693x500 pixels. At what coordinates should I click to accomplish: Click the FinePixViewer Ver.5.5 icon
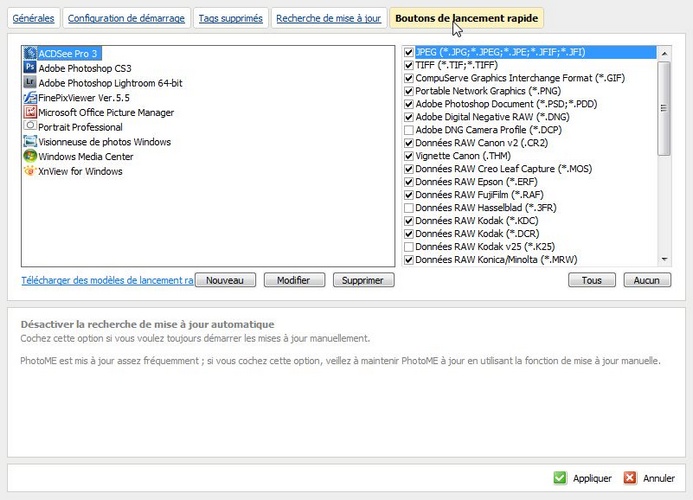point(30,98)
